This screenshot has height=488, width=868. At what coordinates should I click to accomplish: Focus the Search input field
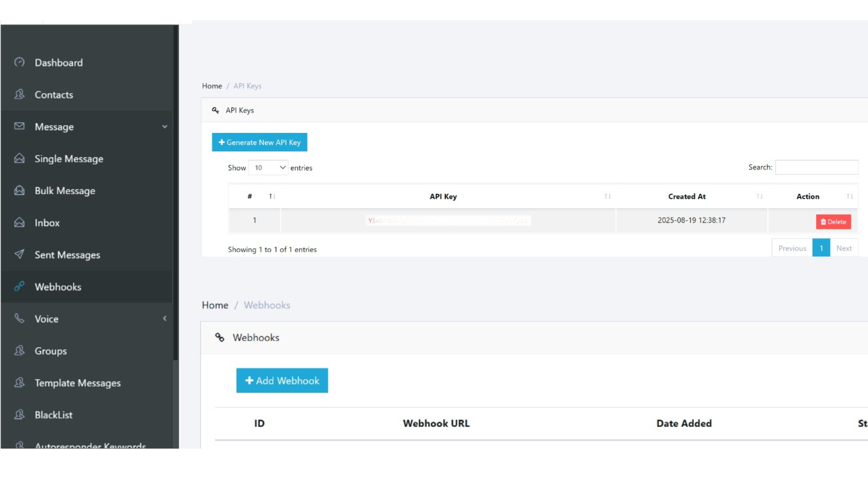point(816,167)
